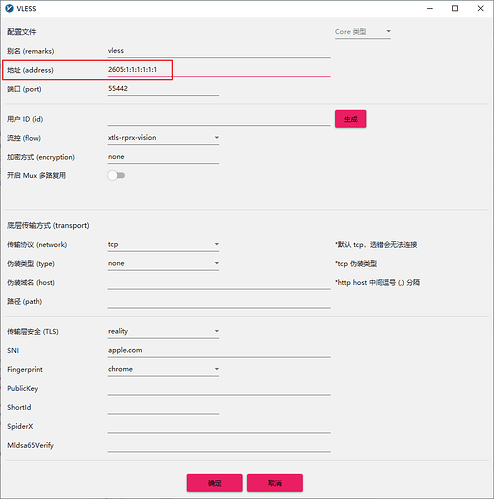The width and height of the screenshot is (494, 499).
Task: Click the address field with 2605:1:1:1:1:1:1
Action: tap(219, 70)
